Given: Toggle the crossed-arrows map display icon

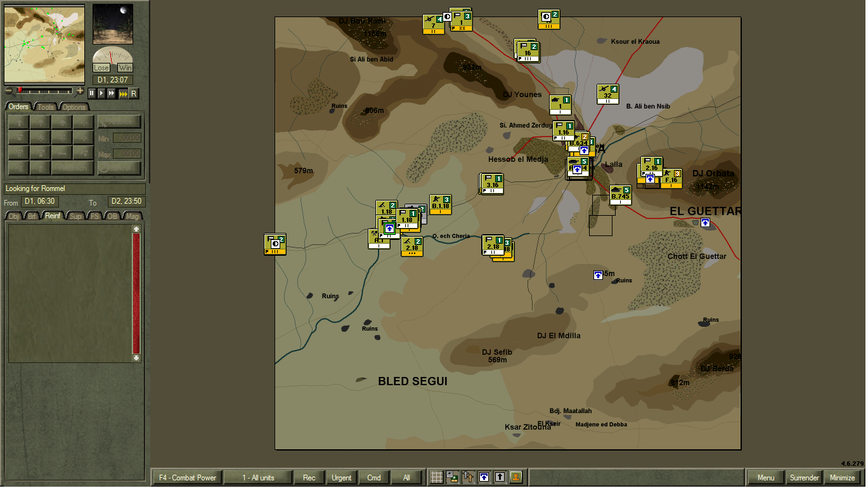Looking at the screenshot, I should click(469, 477).
